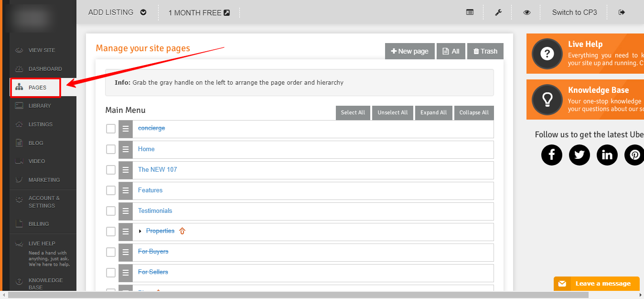
Task: Open Listings in the sidebar menu
Action: pos(40,124)
